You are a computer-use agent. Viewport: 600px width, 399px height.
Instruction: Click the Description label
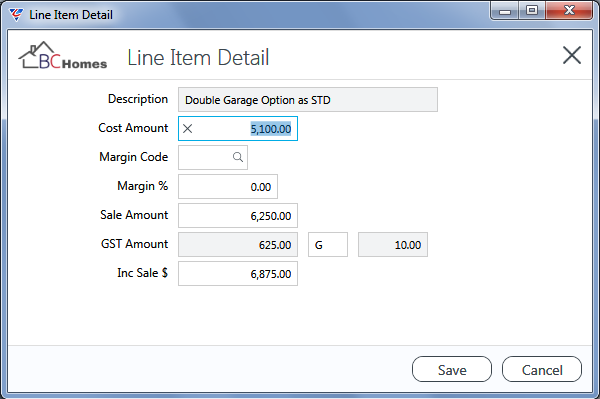click(x=138, y=99)
